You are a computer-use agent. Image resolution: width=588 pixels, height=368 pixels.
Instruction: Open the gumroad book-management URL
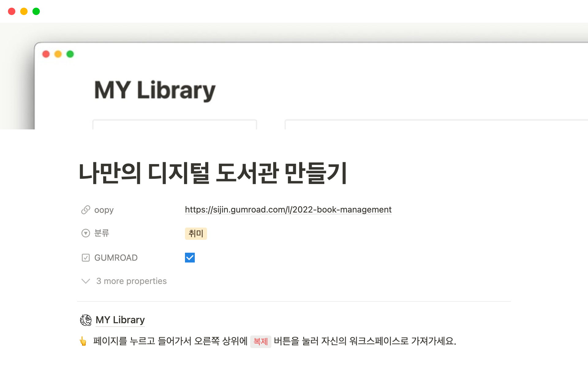coord(288,210)
